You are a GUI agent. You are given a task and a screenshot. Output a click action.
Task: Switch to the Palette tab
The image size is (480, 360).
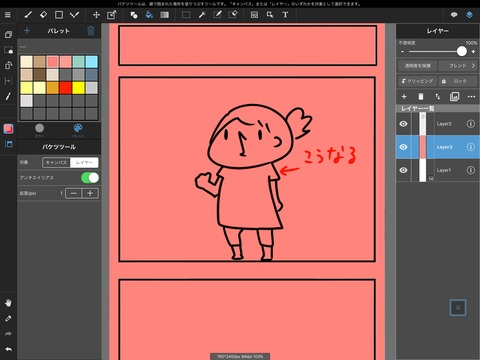(78, 130)
